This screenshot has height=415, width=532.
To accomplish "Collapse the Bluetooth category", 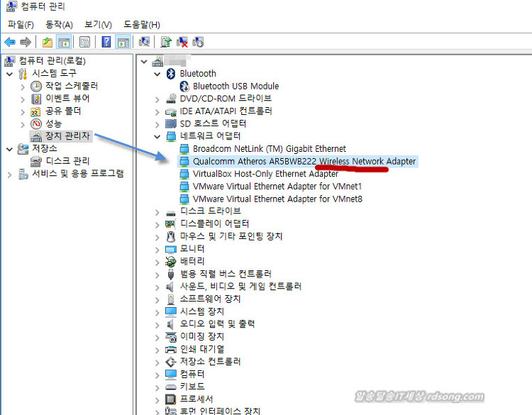I will [x=157, y=74].
